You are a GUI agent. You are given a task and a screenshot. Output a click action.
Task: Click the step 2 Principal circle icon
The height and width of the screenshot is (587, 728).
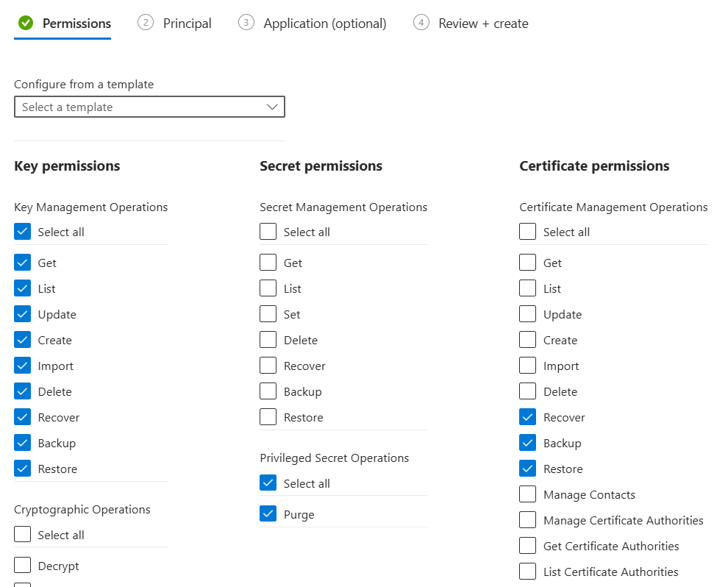click(x=146, y=23)
